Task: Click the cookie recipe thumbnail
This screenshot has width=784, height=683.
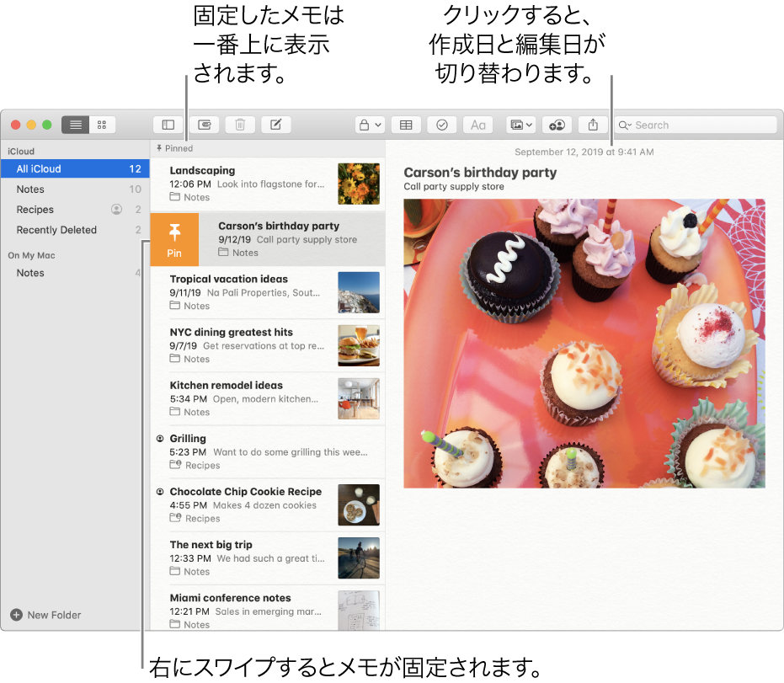Action: pos(359,505)
